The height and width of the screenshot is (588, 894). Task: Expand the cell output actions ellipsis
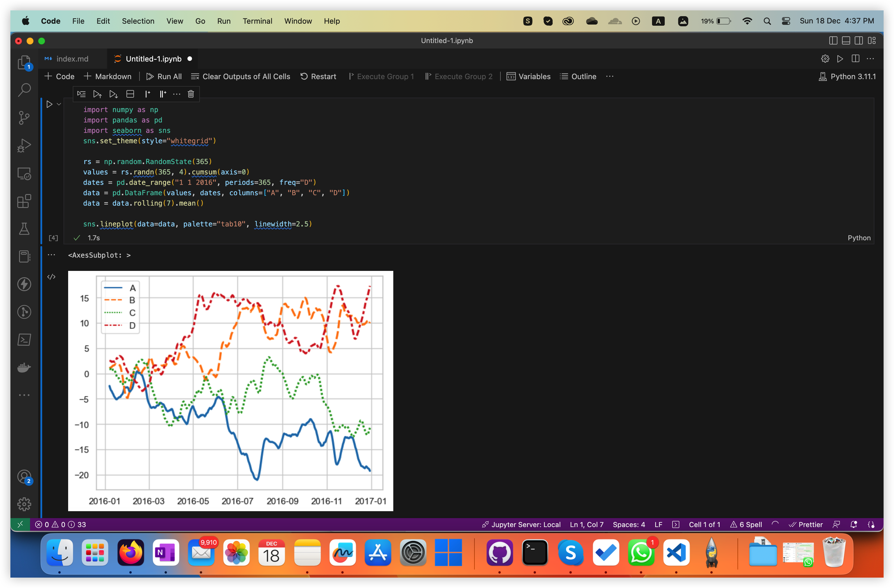tap(51, 255)
